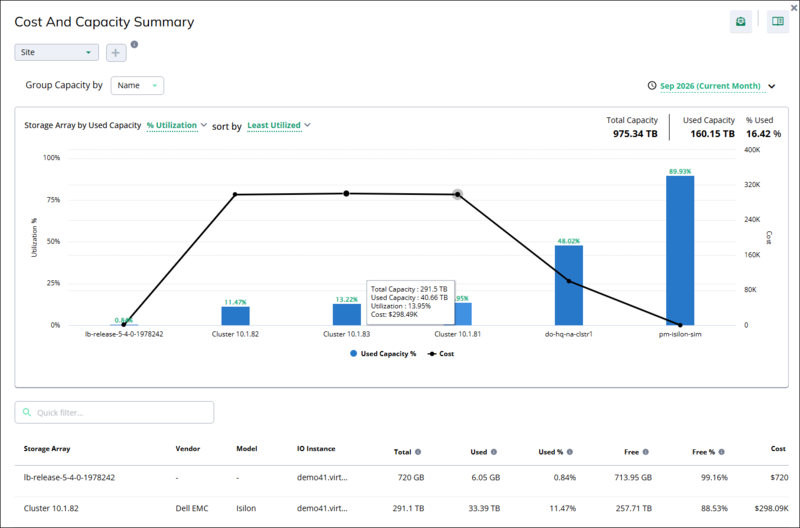Toggle Used Capacity % legend item
The image size is (800, 528).
pyautogui.click(x=383, y=354)
